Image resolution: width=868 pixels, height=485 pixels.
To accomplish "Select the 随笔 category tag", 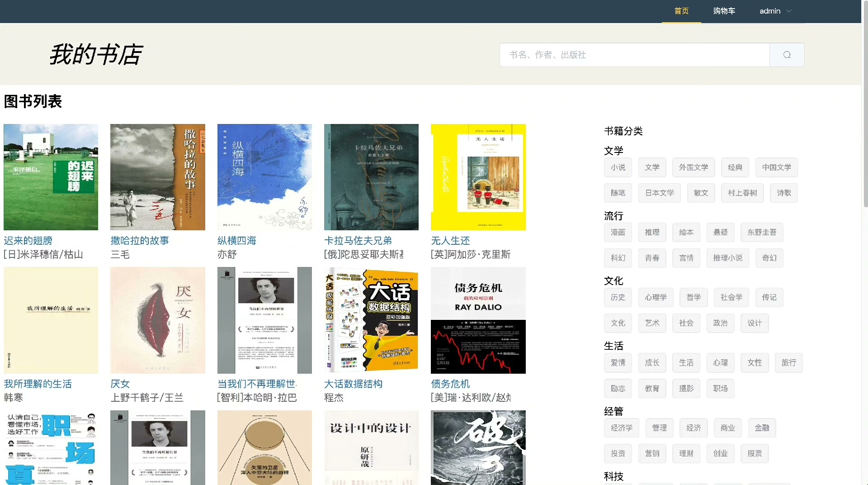I will [x=618, y=193].
